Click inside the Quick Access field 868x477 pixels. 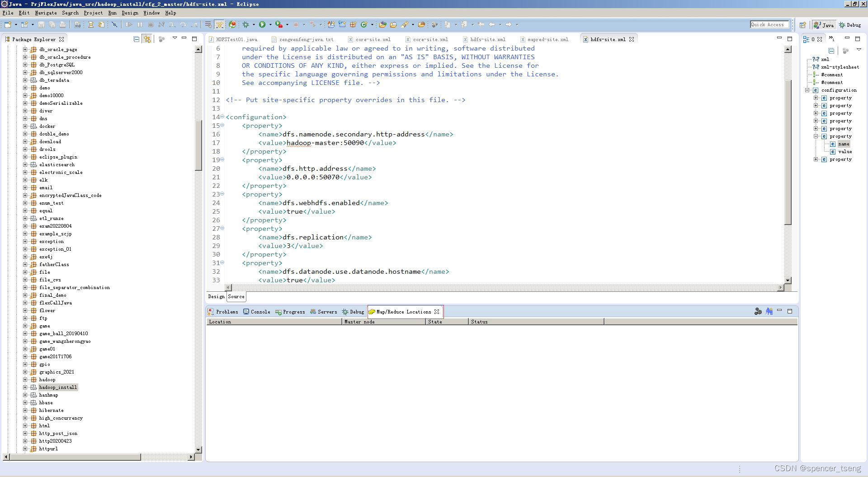[x=769, y=24]
